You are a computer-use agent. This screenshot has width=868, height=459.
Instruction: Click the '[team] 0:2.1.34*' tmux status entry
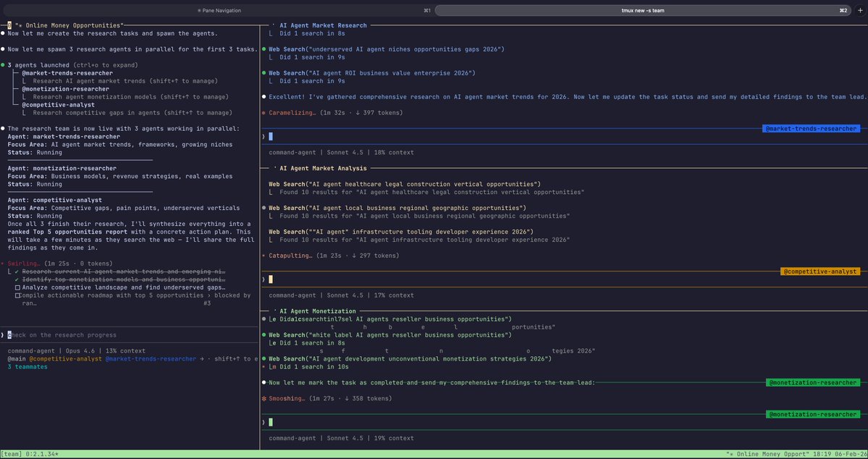pos(30,454)
